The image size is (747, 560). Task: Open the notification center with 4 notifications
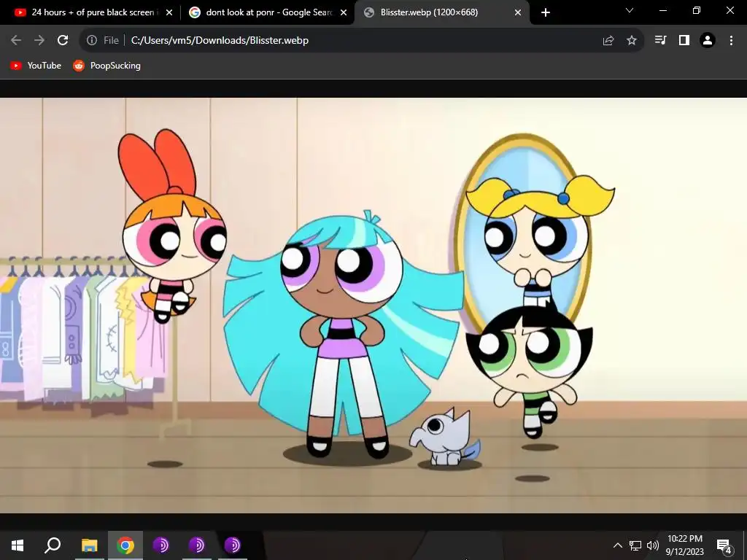coord(724,545)
